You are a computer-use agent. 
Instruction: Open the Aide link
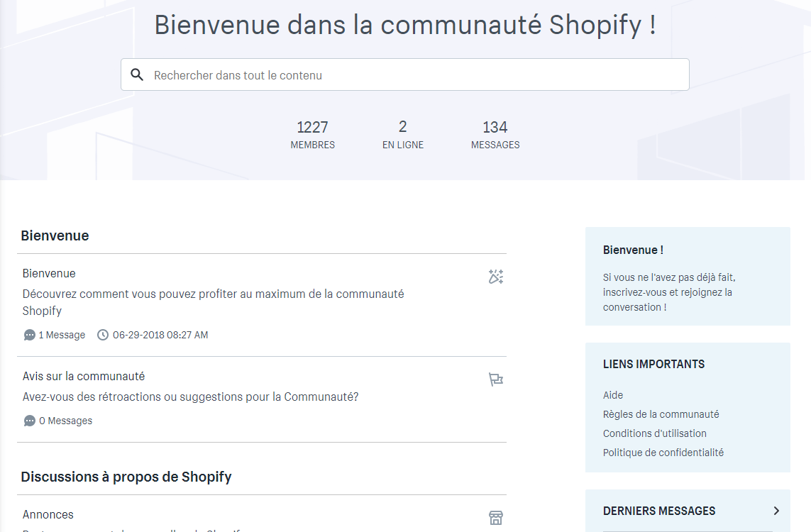[x=613, y=395]
